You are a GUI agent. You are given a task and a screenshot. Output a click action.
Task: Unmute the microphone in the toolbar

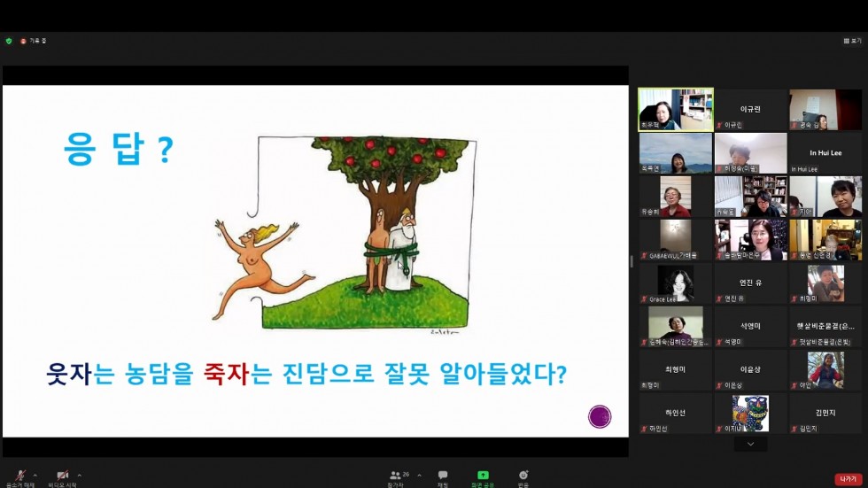(19, 476)
